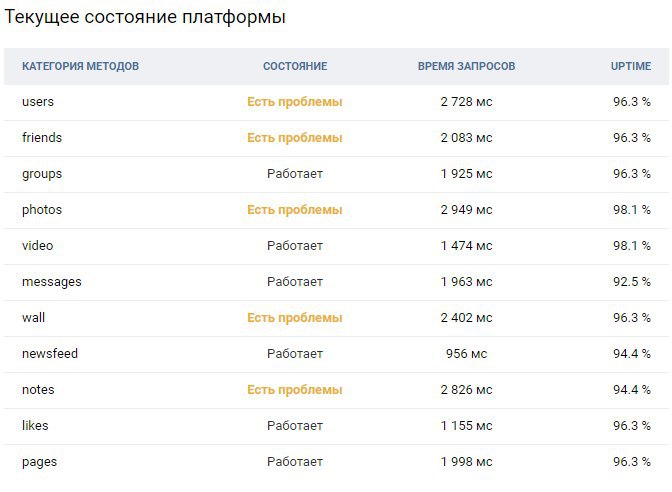Open the users method category

[x=38, y=102]
